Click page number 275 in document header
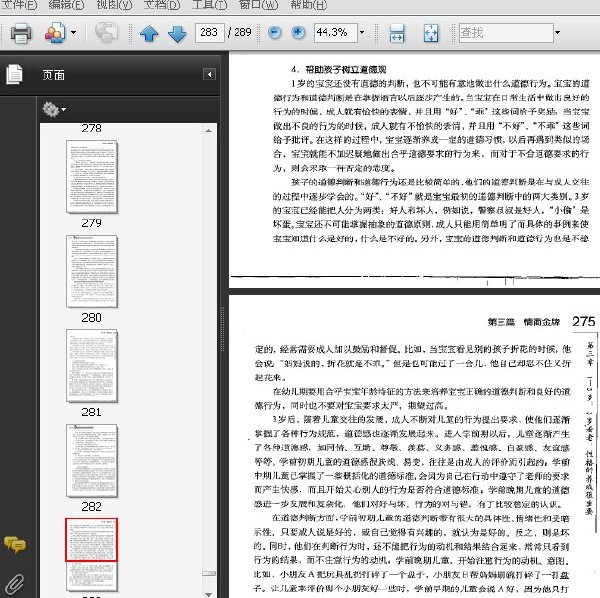 (x=584, y=321)
